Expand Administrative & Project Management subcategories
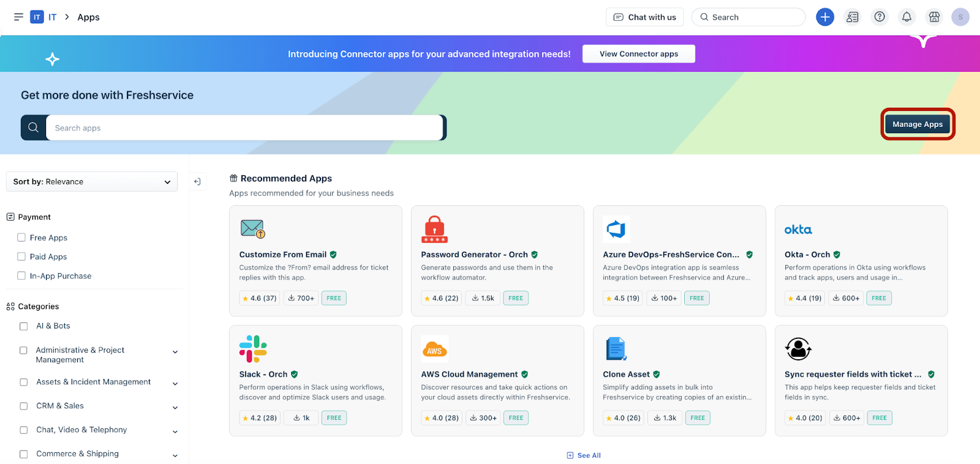This screenshot has height=464, width=980. pyautogui.click(x=175, y=352)
